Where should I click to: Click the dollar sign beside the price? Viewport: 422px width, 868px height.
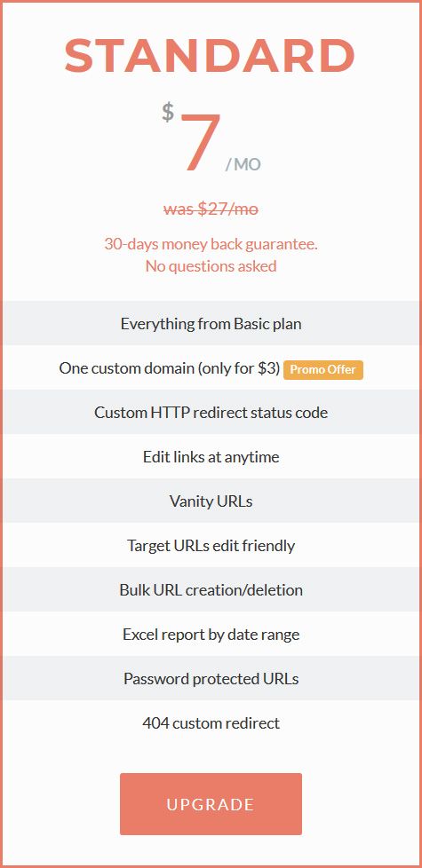[x=168, y=113]
